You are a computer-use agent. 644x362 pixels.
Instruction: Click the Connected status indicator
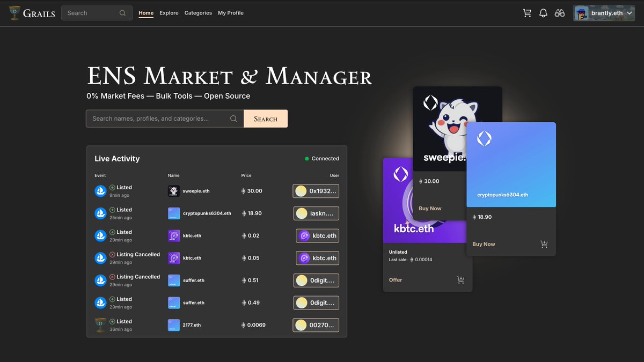coord(322,159)
